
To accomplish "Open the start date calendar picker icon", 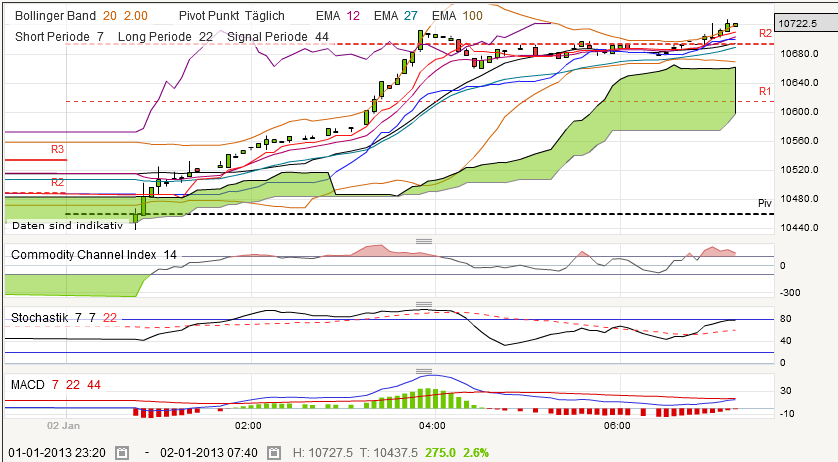I will tap(122, 452).
